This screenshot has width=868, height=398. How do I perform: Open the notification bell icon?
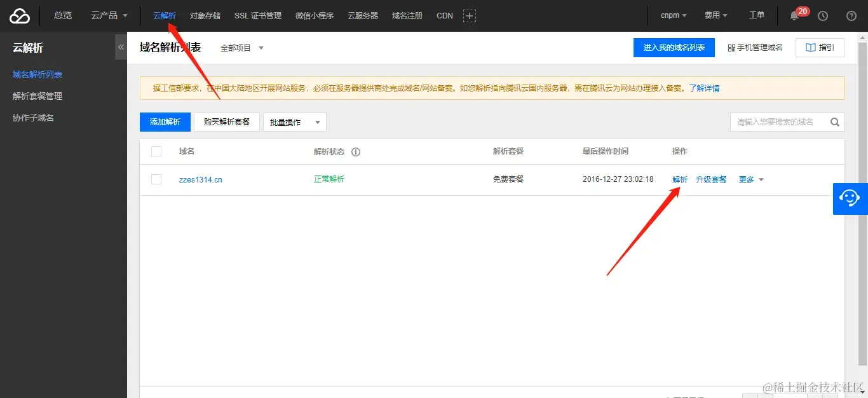pos(794,16)
